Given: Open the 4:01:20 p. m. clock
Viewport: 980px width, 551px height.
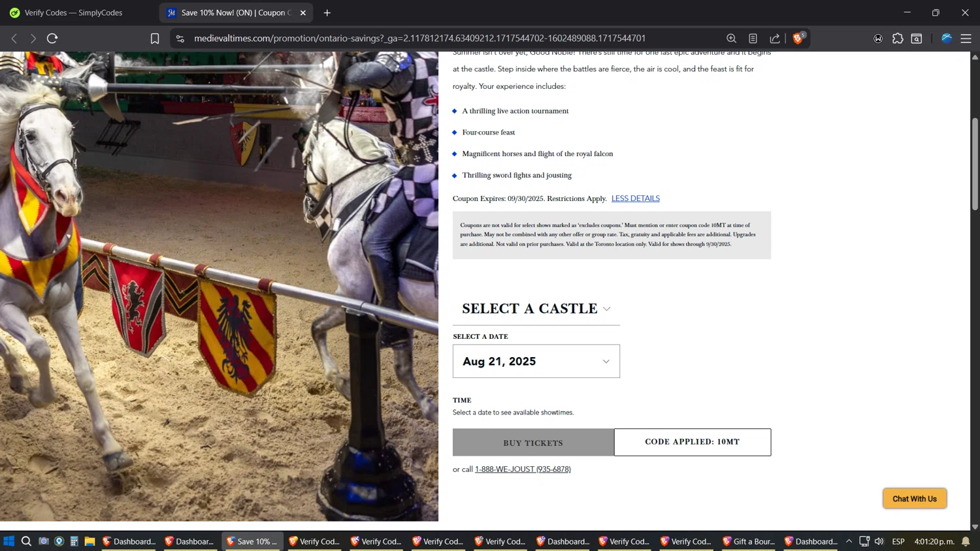Looking at the screenshot, I should pyautogui.click(x=934, y=541).
